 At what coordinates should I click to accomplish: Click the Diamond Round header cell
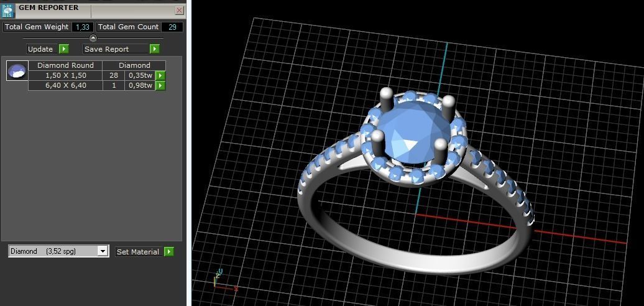click(65, 65)
